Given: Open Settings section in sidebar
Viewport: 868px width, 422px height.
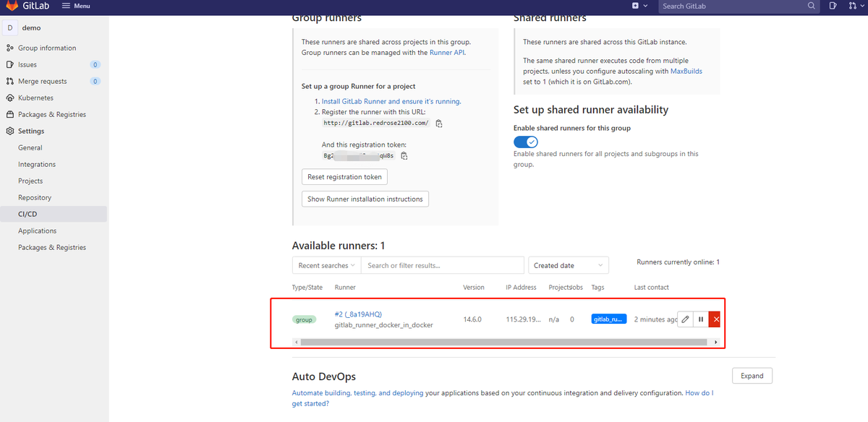Looking at the screenshot, I should 31,131.
